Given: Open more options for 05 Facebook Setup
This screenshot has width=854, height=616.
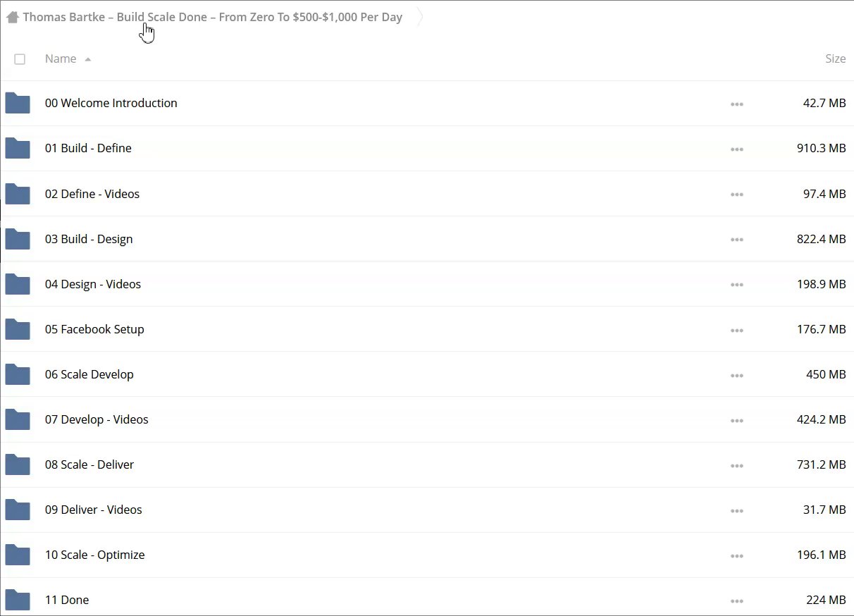Looking at the screenshot, I should [737, 330].
